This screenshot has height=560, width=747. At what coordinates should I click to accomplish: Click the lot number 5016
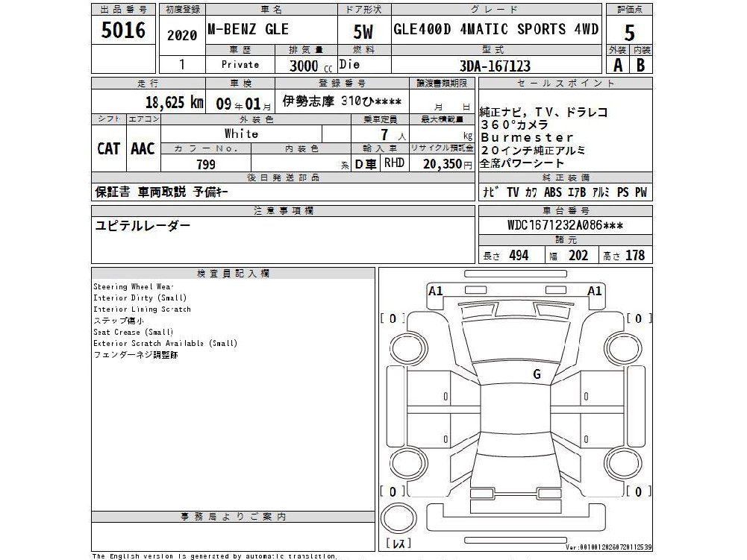click(123, 31)
